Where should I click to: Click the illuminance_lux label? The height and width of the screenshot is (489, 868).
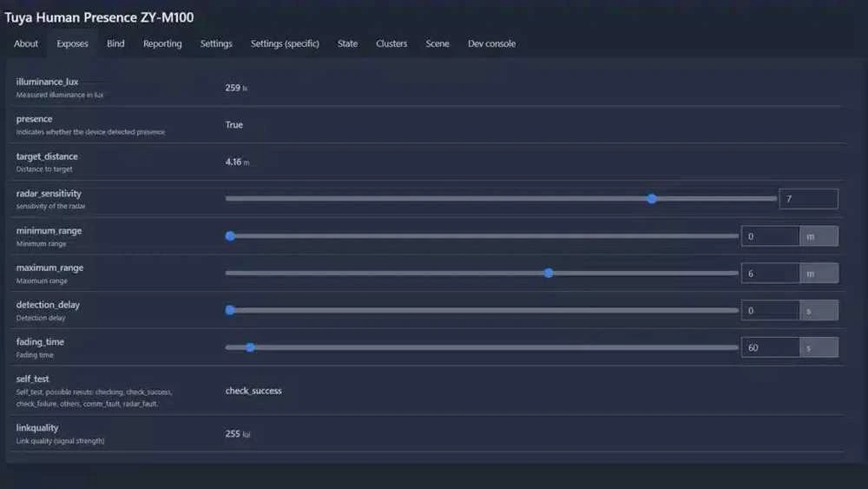[x=47, y=82]
